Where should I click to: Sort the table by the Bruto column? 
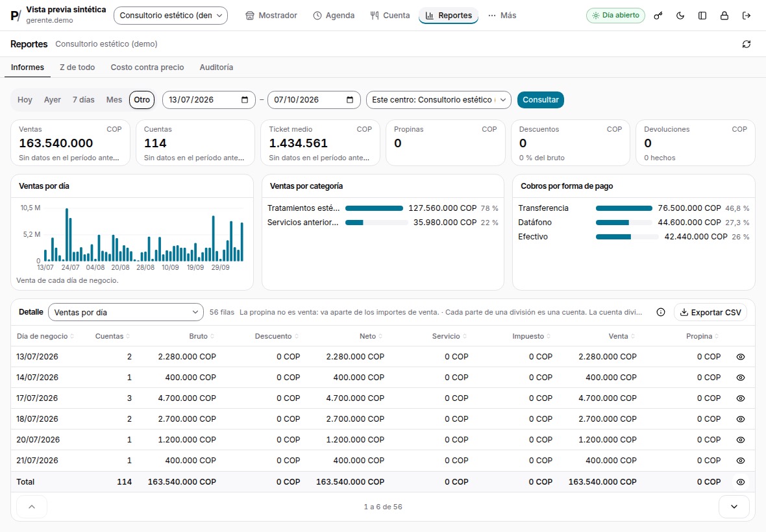tap(201, 336)
